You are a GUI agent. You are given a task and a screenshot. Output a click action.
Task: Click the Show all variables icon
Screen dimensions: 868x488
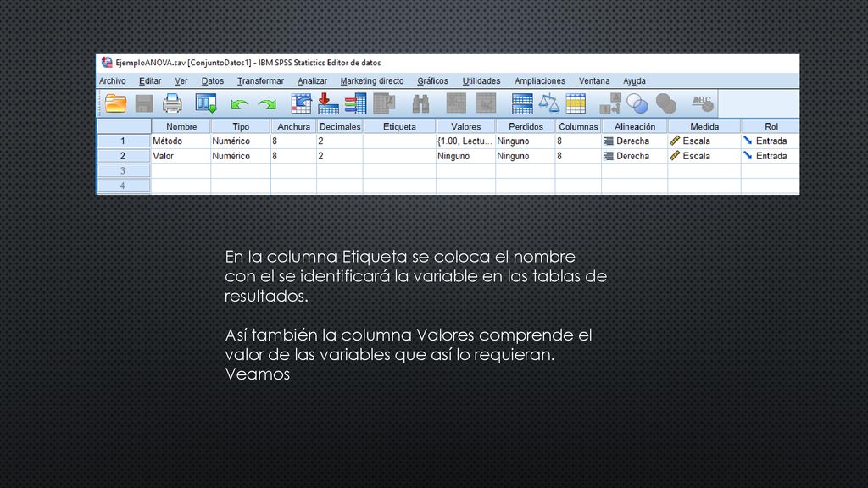pyautogui.click(x=666, y=103)
